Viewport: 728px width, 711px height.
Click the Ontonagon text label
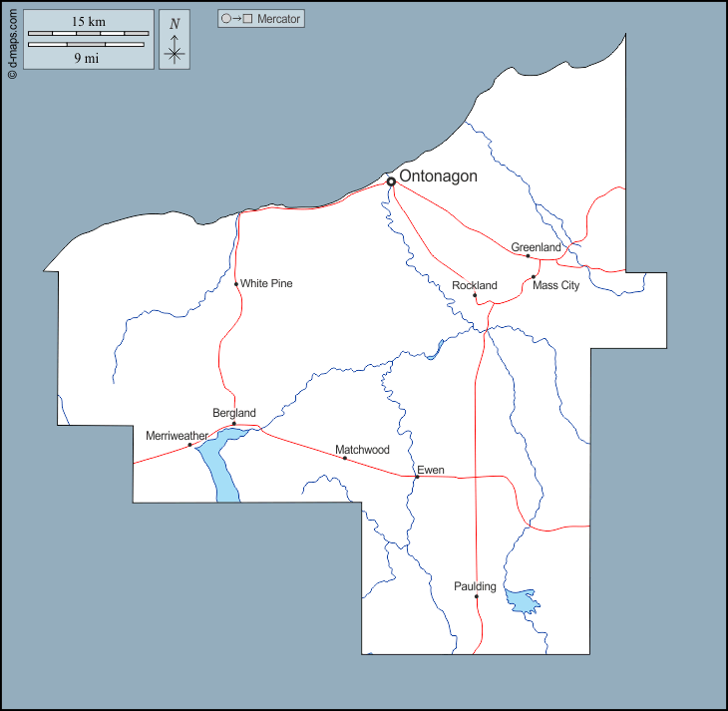438,177
